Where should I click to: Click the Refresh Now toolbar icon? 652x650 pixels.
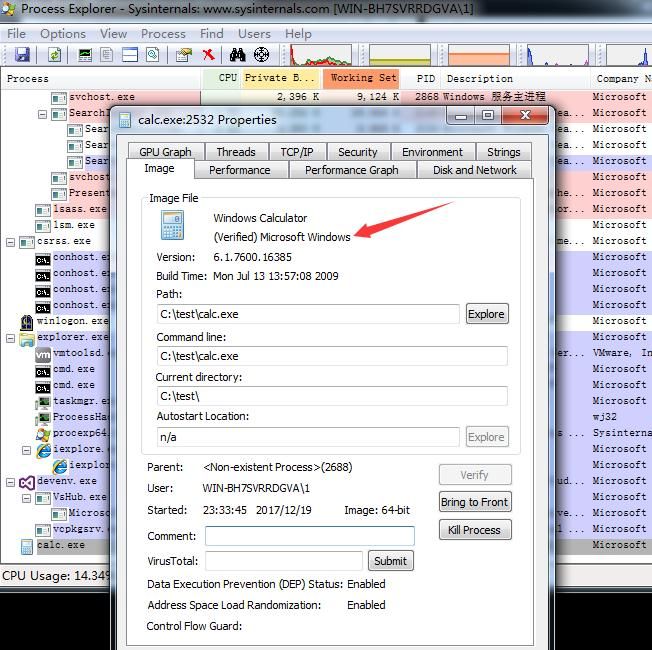tap(54, 54)
